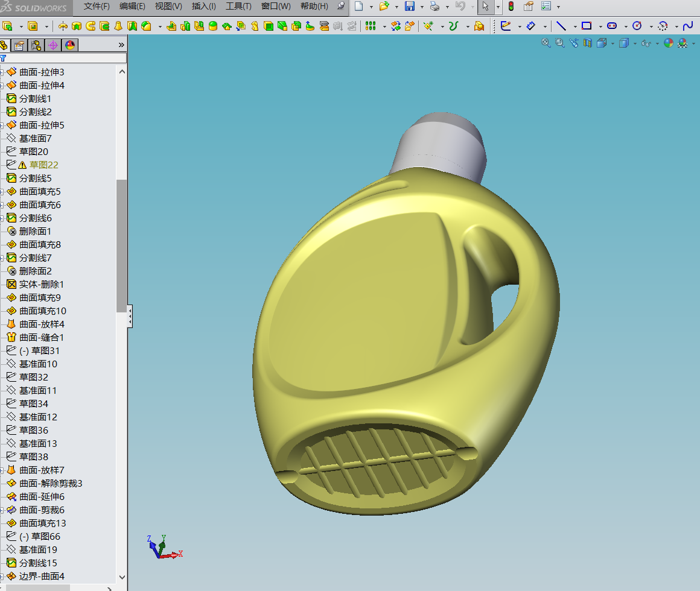
Task: Select the 实体-删除1 feature
Action: tap(42, 285)
